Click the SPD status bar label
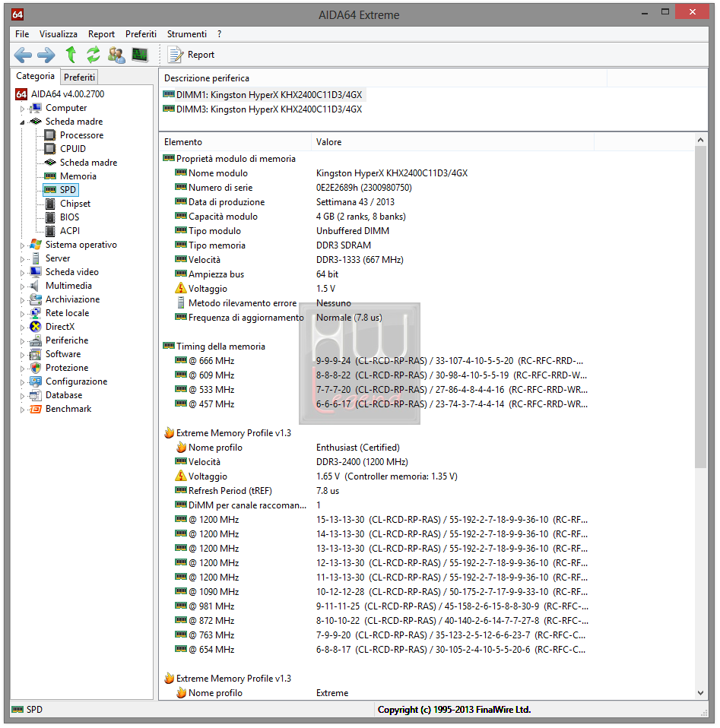This screenshot has height=728, width=720. click(34, 710)
